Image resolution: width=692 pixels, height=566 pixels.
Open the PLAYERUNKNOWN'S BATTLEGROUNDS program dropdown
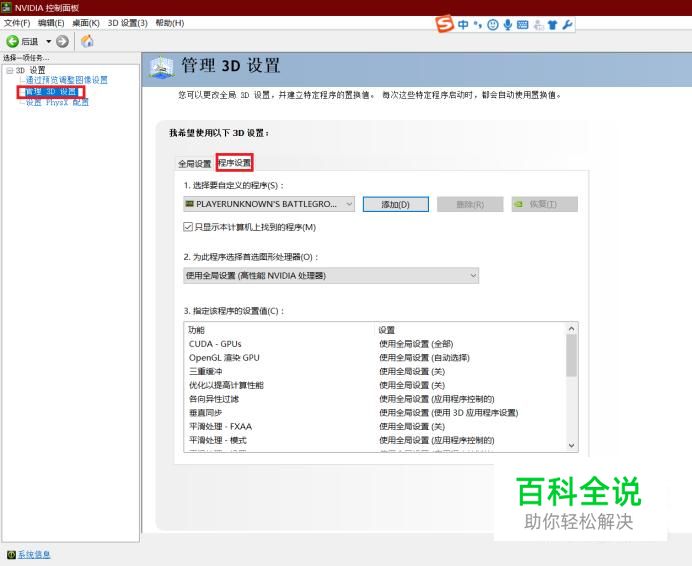(x=269, y=204)
